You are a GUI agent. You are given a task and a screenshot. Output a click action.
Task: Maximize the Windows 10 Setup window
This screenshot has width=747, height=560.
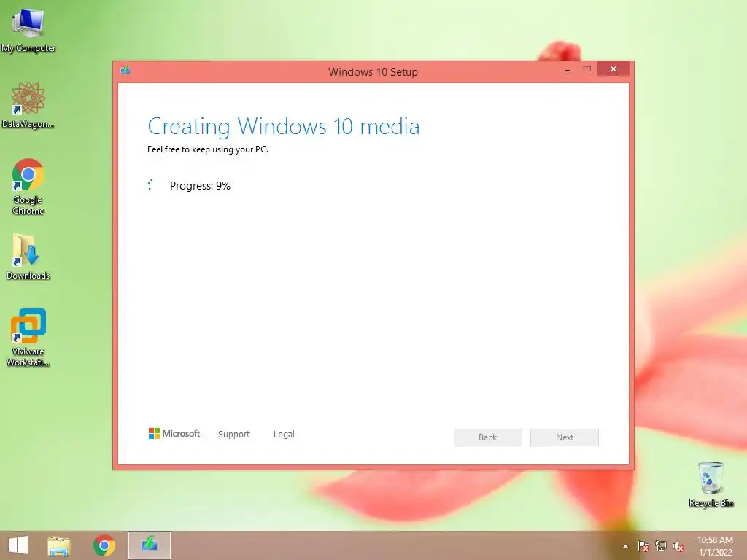click(587, 69)
